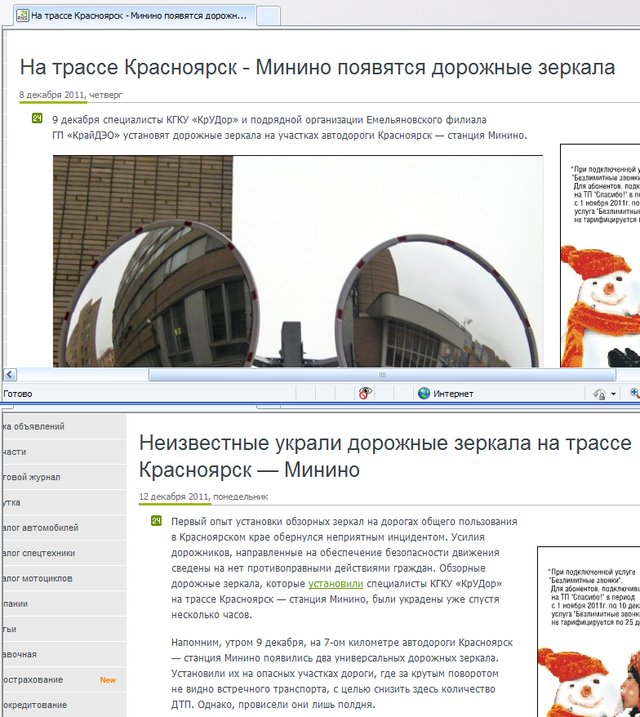
Task: Click the privacy report eye icon in status bar
Action: point(366,394)
